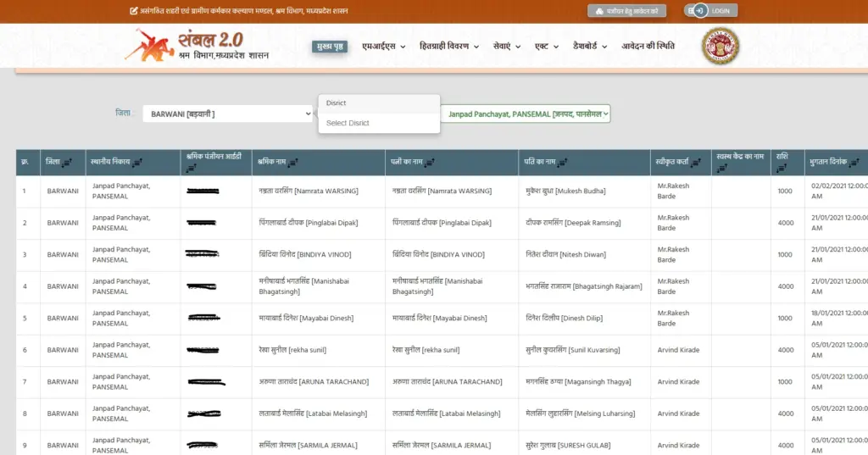Sort by पत्नी का नाम column icon
The height and width of the screenshot is (455, 868).
tap(430, 163)
